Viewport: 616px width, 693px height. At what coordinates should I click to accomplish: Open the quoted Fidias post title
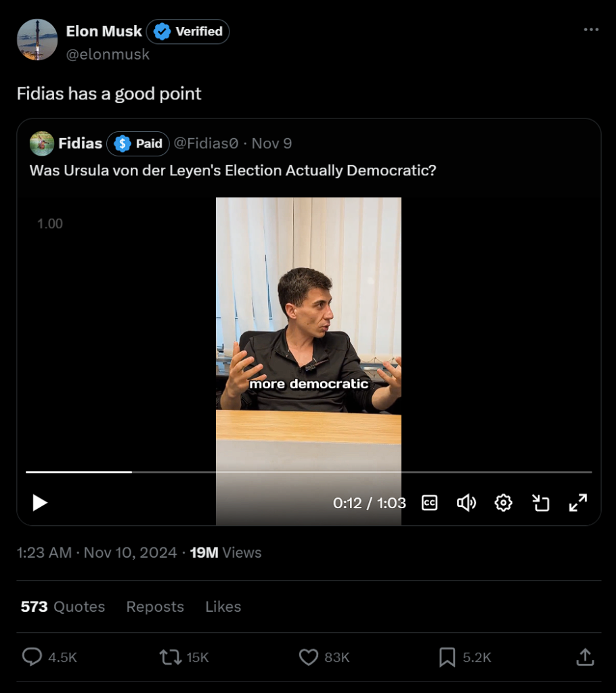(233, 171)
